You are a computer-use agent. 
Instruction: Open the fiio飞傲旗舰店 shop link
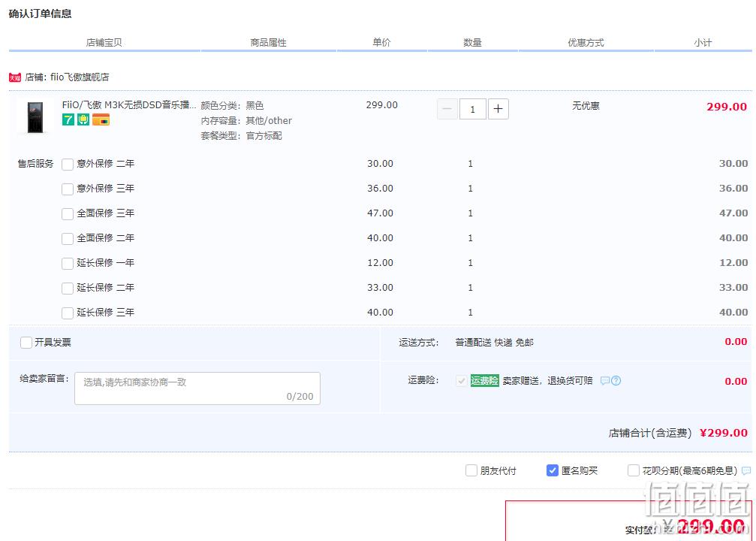[x=80, y=77]
